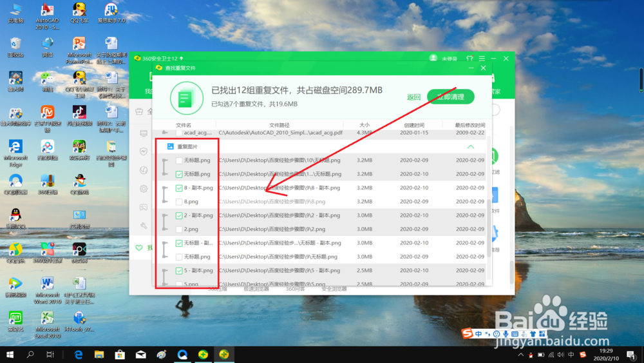This screenshot has width=644, height=363.
Task: Open the 360软件管家 desktop shortcut
Action: [x=47, y=252]
